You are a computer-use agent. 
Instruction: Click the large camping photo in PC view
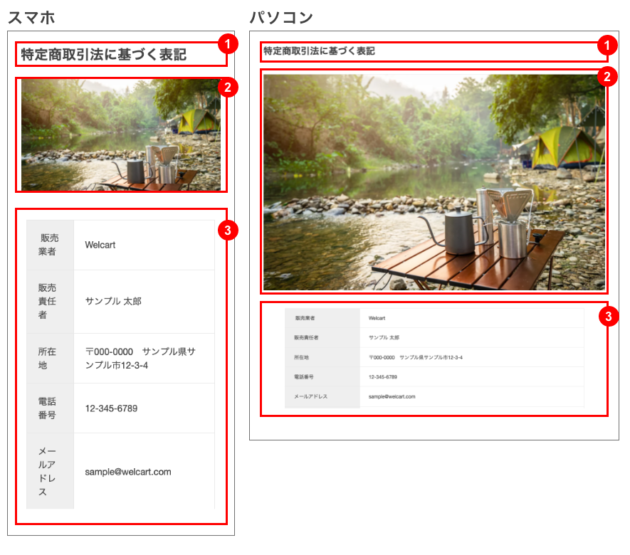point(434,182)
